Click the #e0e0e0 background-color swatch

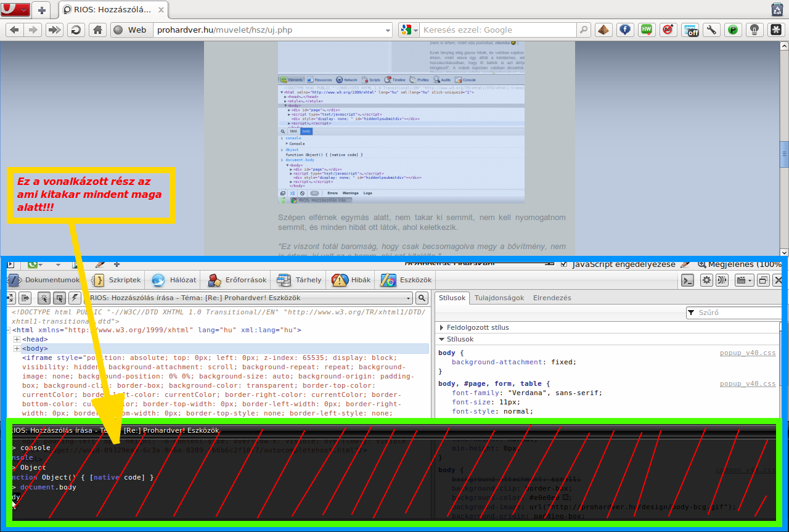pyautogui.click(x=566, y=497)
